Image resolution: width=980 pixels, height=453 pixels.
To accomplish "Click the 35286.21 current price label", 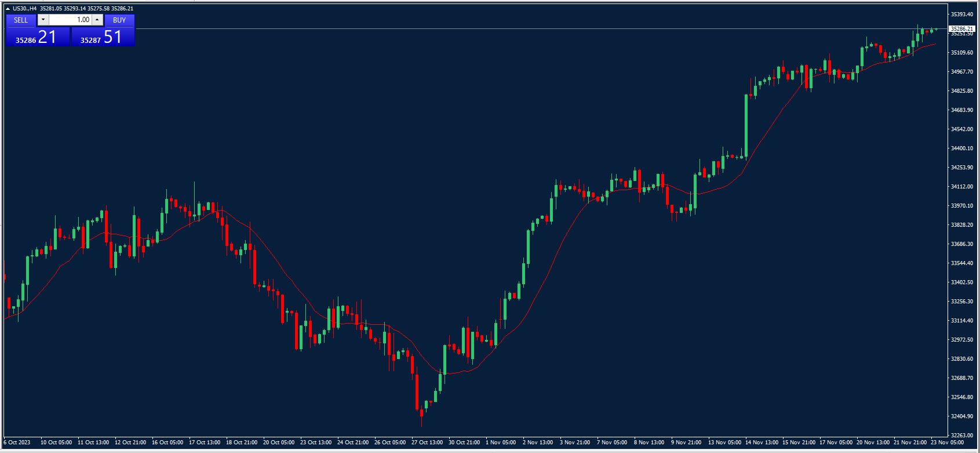I will click(x=961, y=28).
